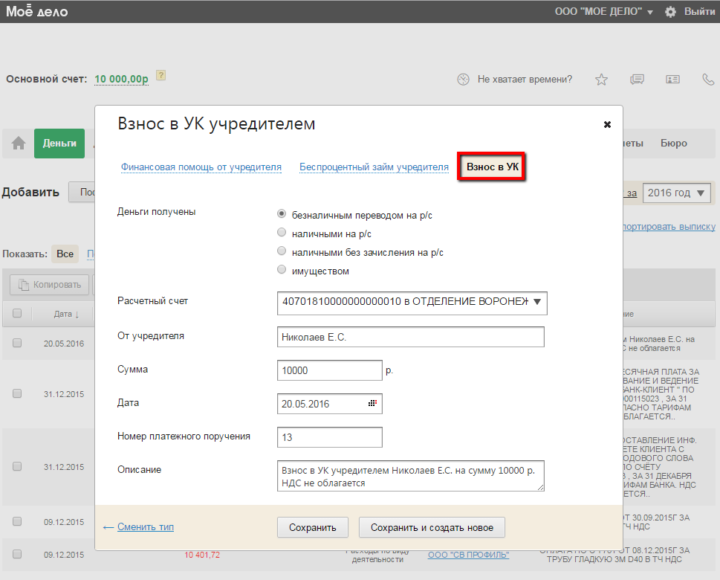Check the second 31.12.2015 row checkbox
The image size is (720, 580).
pos(17,467)
